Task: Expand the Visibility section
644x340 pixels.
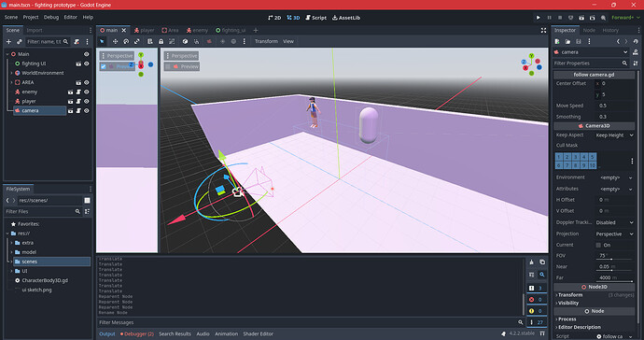Action: (594, 303)
